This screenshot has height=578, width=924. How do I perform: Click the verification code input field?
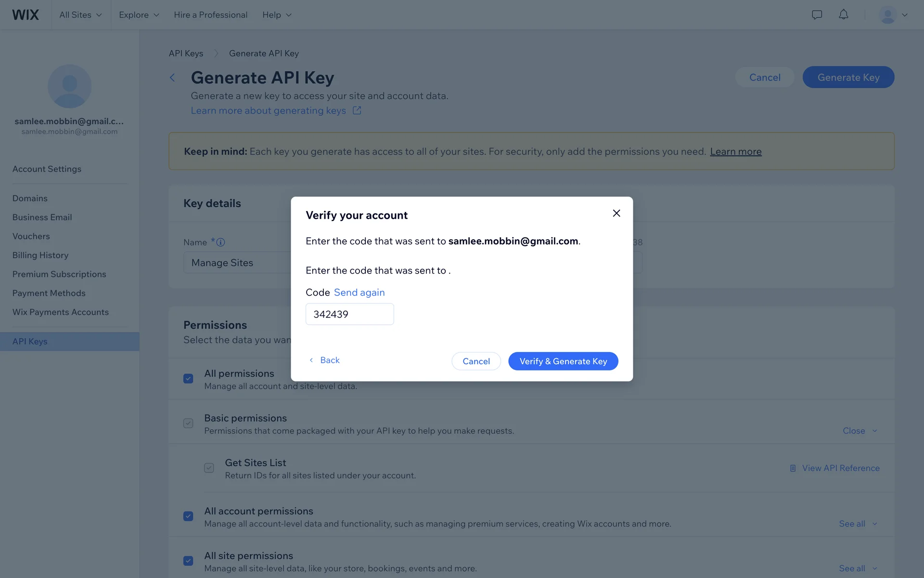point(349,314)
